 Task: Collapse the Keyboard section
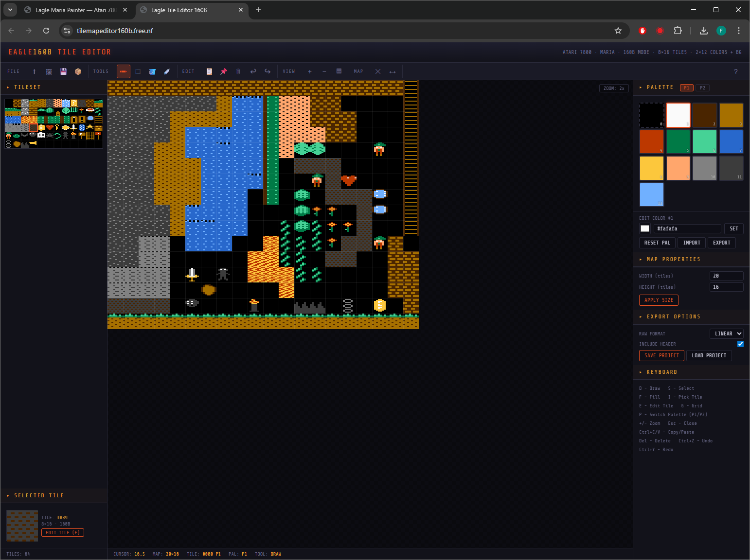pyautogui.click(x=661, y=372)
